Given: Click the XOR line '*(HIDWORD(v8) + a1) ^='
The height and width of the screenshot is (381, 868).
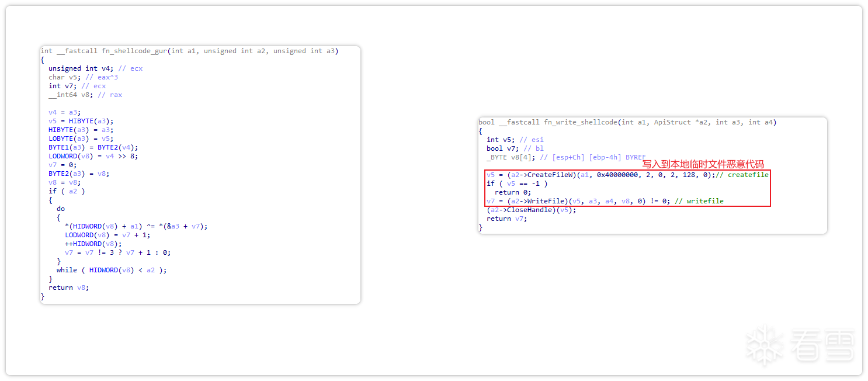Looking at the screenshot, I should pos(136,226).
